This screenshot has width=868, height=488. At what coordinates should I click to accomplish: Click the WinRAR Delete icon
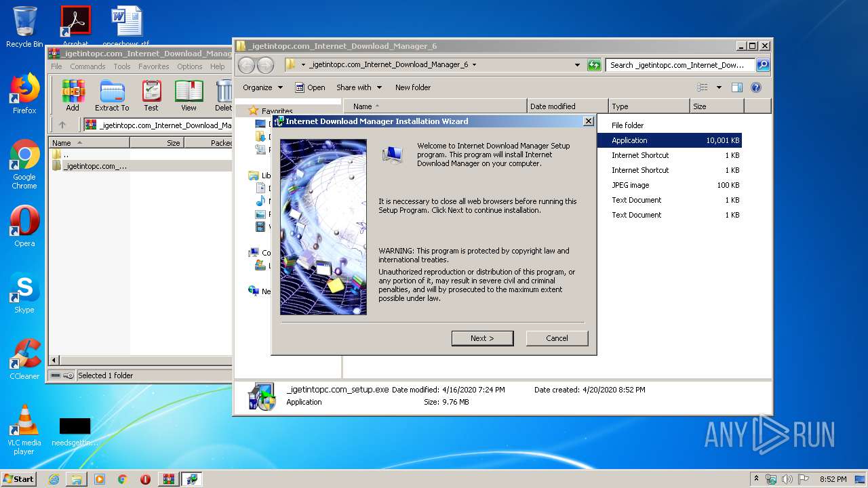click(x=223, y=96)
